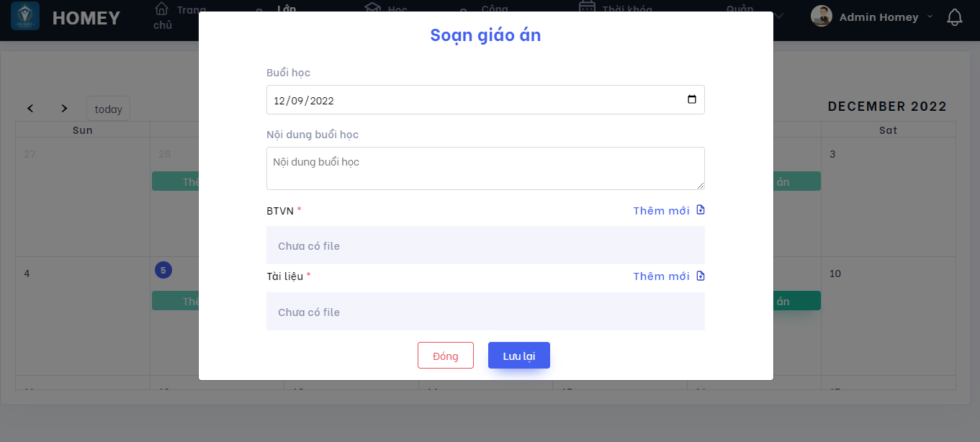Expand the Admin Homey account chevron
This screenshot has width=980, height=442.
931,17
